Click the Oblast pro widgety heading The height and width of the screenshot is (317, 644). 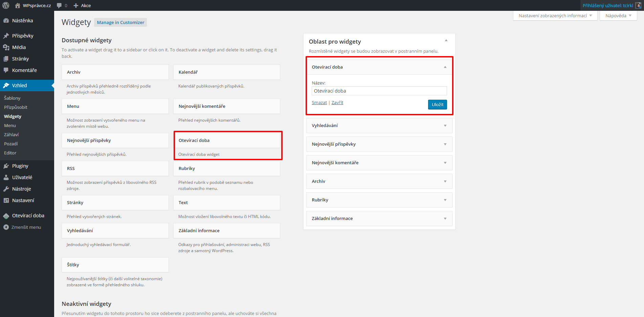[x=335, y=42]
